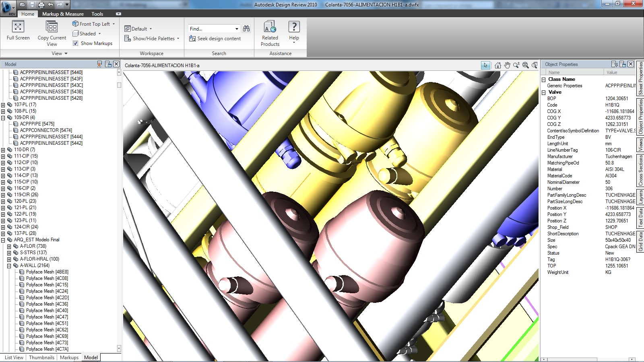Collapse the A-WALL group in the model tree
644x362 pixels.
[9, 265]
